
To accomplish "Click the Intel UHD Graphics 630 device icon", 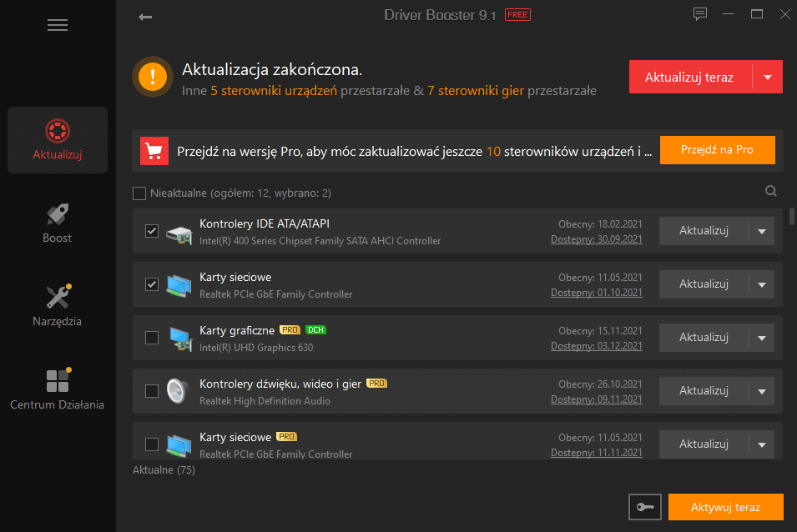I will (180, 339).
